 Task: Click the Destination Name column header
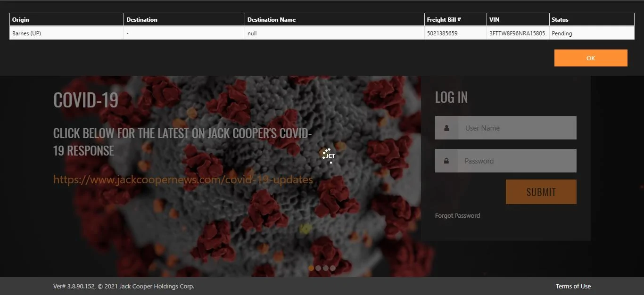(335, 19)
